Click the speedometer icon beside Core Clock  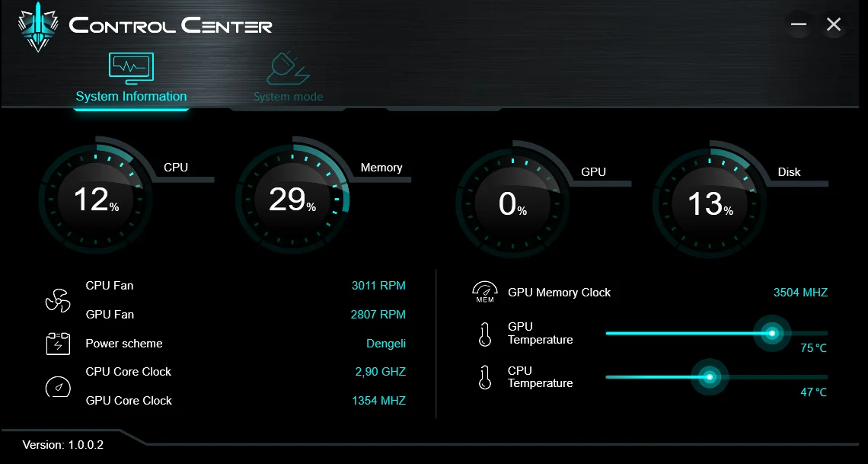(58, 386)
